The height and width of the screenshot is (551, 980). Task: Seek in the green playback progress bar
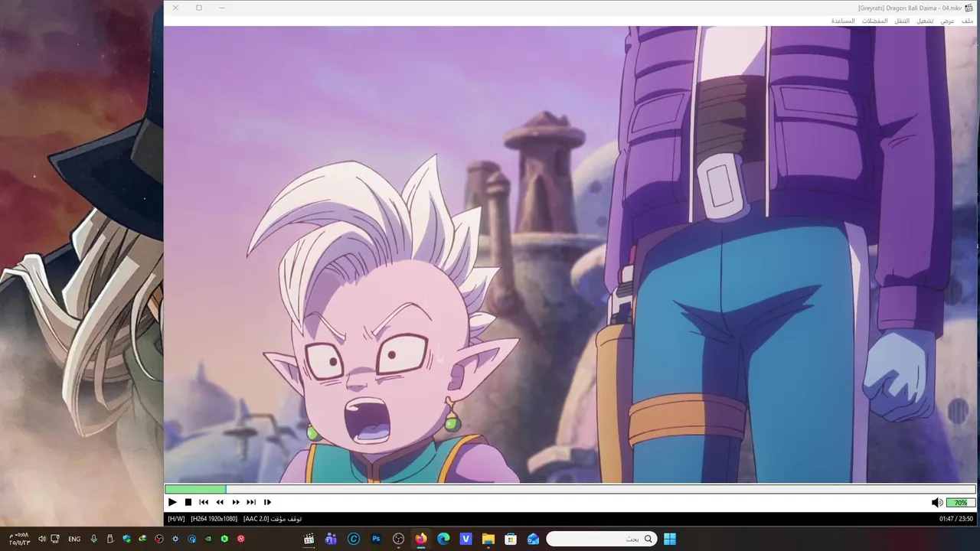click(570, 489)
